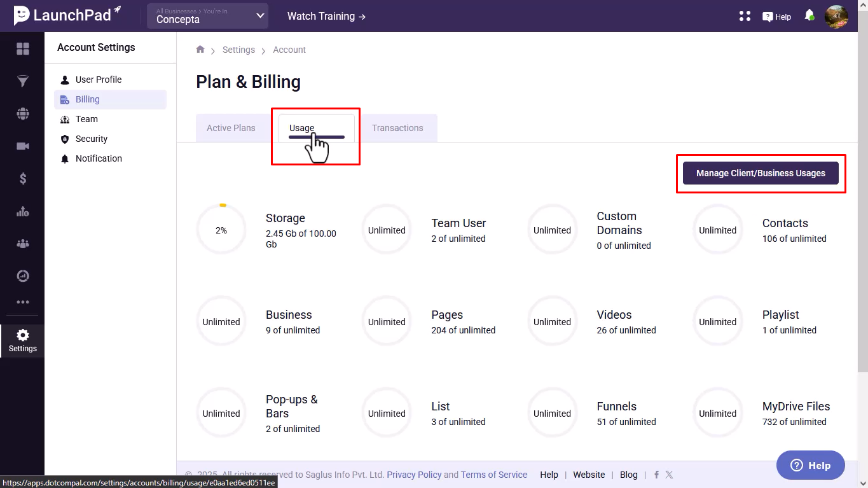Click the "204 of unlimited" Pages value

tap(464, 330)
